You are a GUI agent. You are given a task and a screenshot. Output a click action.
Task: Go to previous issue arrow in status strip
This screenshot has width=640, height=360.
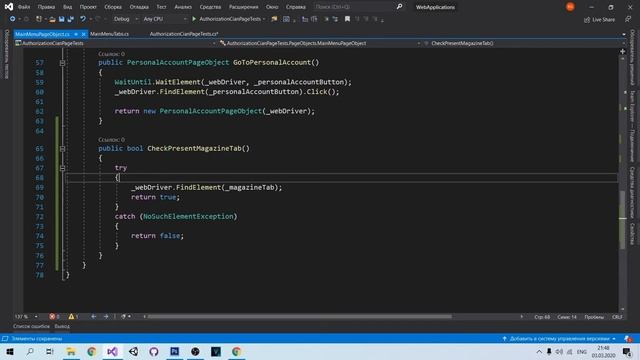click(x=93, y=317)
